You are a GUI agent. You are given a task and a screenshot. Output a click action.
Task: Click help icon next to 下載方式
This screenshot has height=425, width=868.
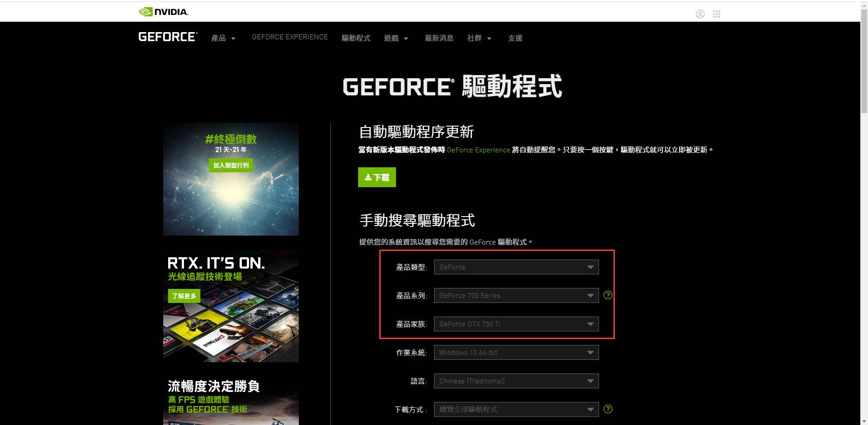coord(608,409)
